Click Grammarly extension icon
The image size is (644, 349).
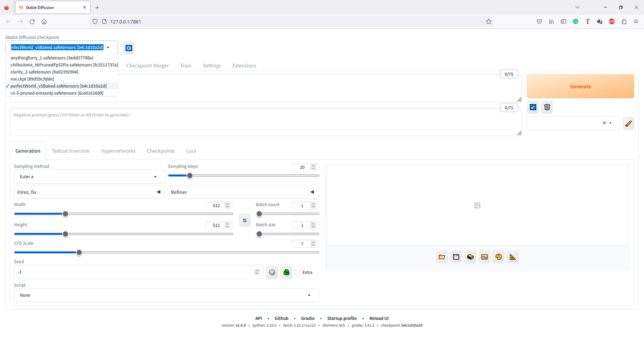click(x=576, y=22)
